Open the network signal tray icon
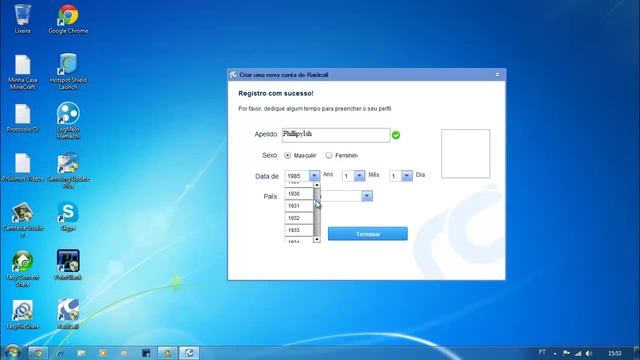Image resolution: width=640 pixels, height=360 pixels. (578, 353)
